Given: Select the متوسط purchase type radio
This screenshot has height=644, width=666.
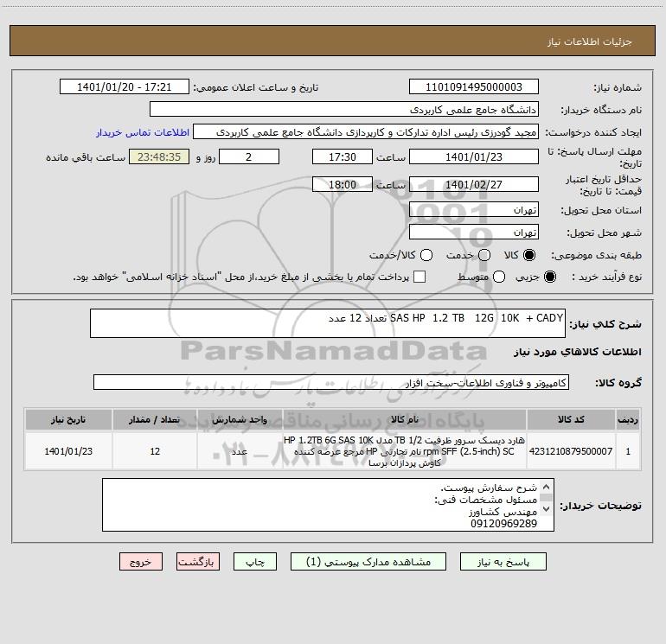Looking at the screenshot, I should 499,277.
